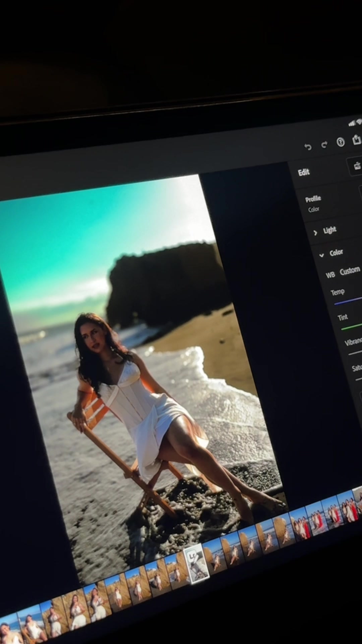Viewport: 362px width, 644px height.
Task: Tap the share/export icon
Action: click(357, 139)
